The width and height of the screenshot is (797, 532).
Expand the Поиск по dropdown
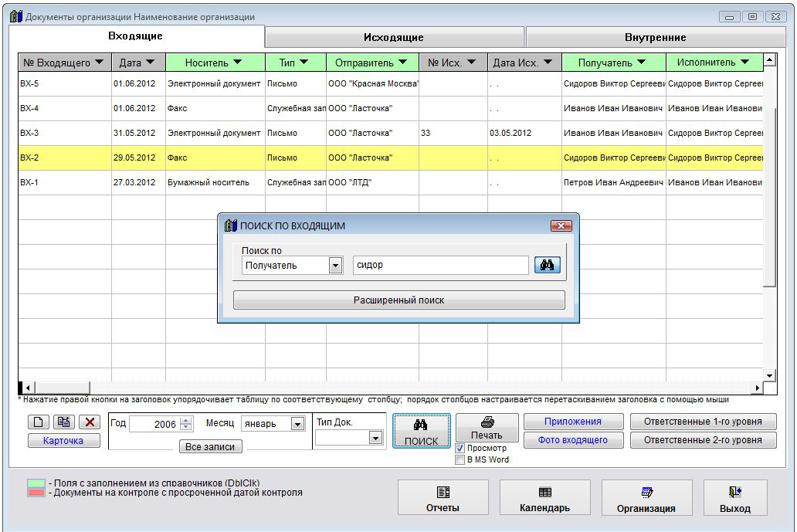click(335, 266)
